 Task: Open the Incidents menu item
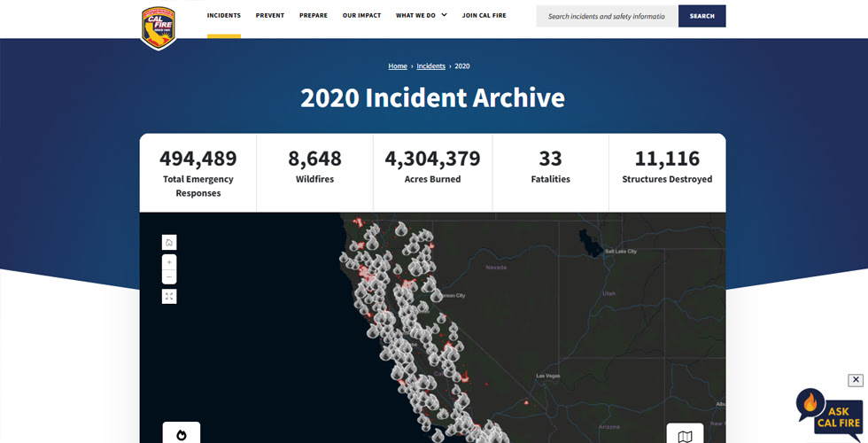tap(223, 16)
